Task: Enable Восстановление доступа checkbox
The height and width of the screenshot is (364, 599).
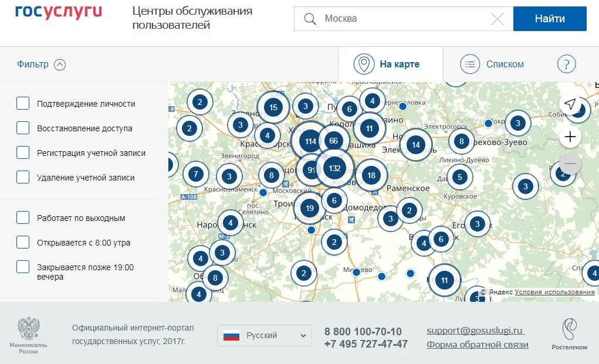Action: [x=23, y=128]
